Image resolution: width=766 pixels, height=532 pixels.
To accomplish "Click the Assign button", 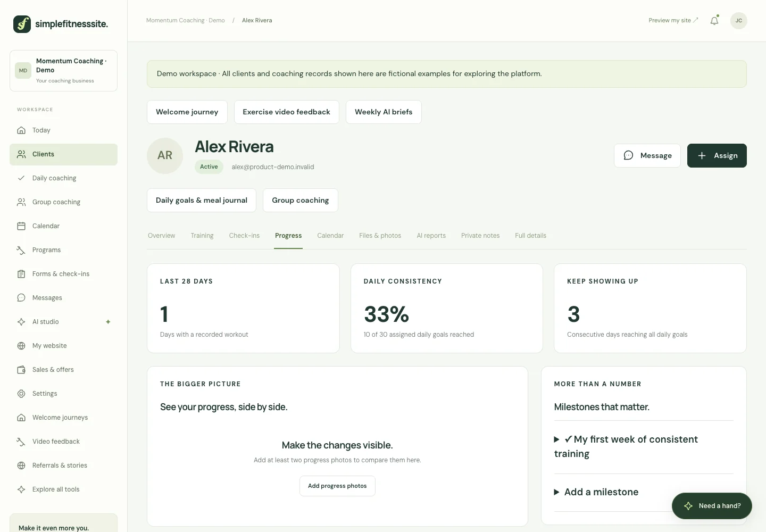I will tap(717, 156).
